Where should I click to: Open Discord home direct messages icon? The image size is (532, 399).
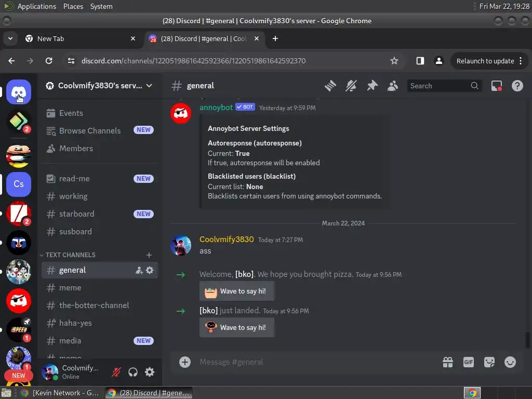tap(19, 92)
